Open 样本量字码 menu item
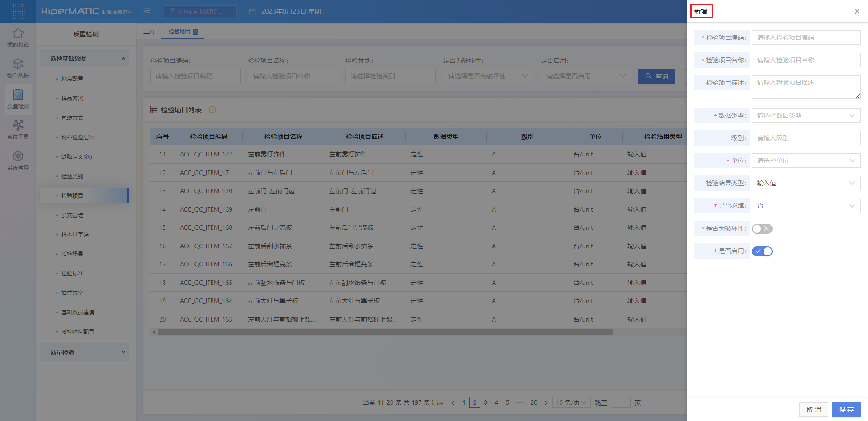The width and height of the screenshot is (868, 421). [x=75, y=234]
